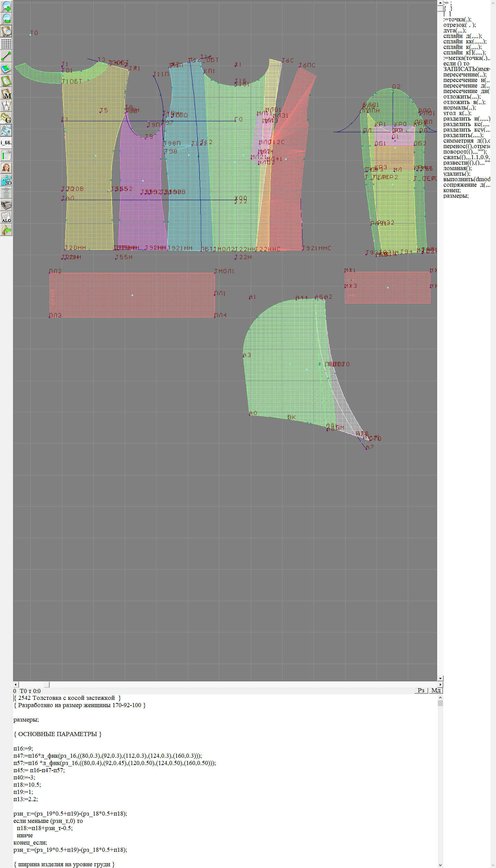Insert 'отрезок( , );' from operator list
This screenshot has height=868, width=496.
click(x=459, y=25)
